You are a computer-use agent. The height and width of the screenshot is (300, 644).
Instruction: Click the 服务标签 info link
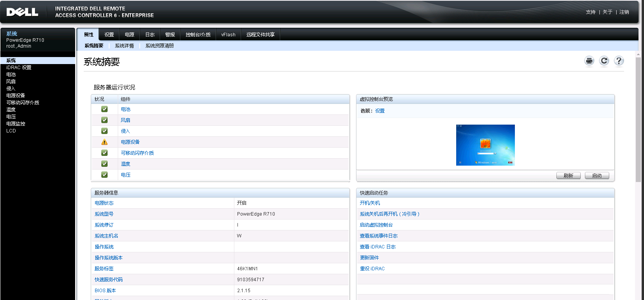[x=104, y=269]
